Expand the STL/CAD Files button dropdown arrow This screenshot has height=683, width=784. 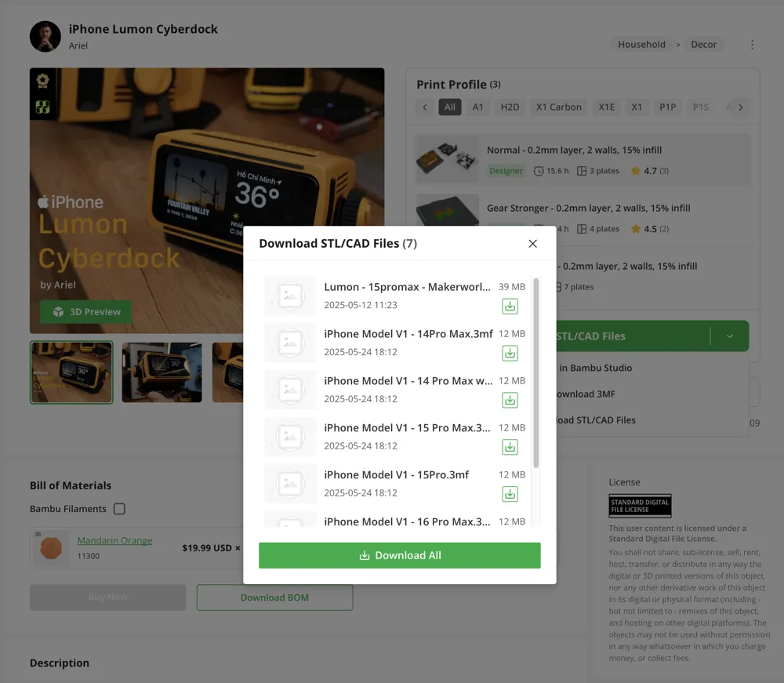click(729, 336)
